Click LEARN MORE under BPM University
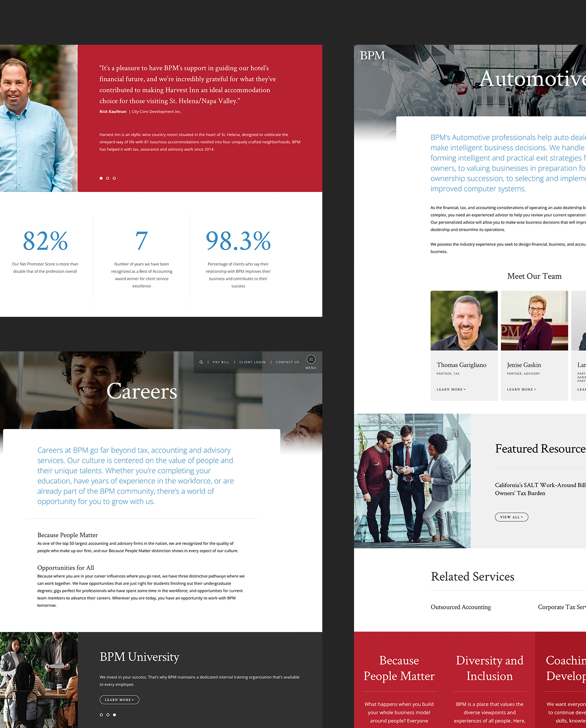586x728 pixels. click(119, 700)
